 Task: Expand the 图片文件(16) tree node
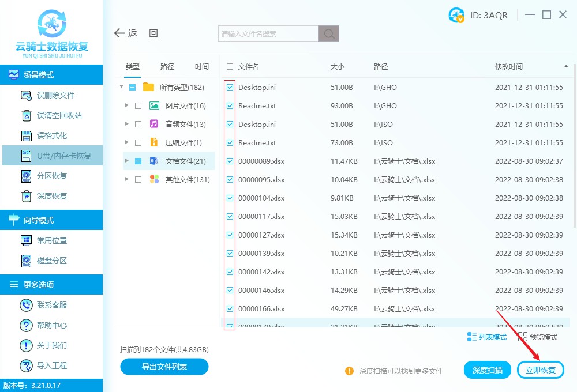[128, 105]
